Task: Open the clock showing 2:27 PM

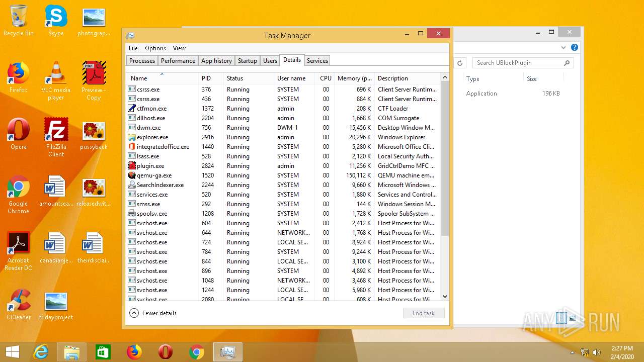Action: [622, 352]
